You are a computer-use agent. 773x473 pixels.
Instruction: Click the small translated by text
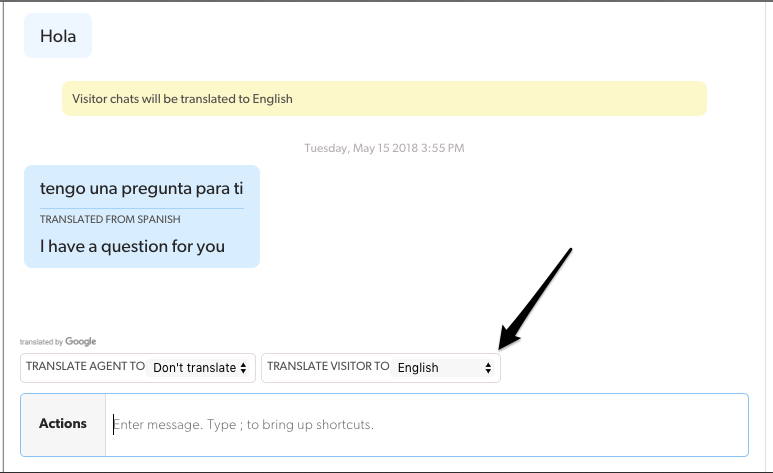41,342
